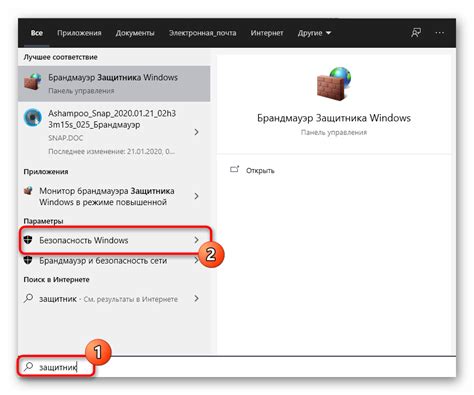Open the three-dots options menu
Screen dimensions: 474x395
[440, 33]
